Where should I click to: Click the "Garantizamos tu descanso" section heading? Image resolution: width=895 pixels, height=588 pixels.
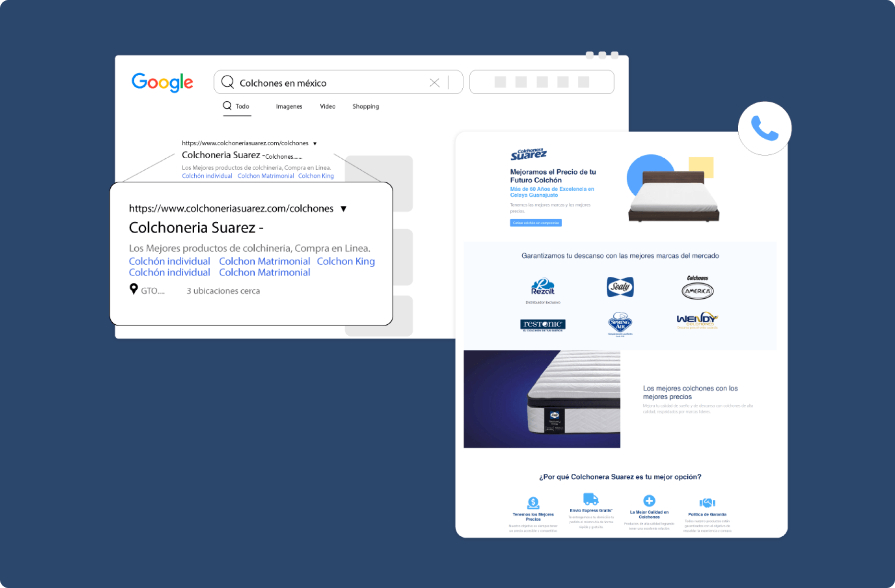pos(620,256)
